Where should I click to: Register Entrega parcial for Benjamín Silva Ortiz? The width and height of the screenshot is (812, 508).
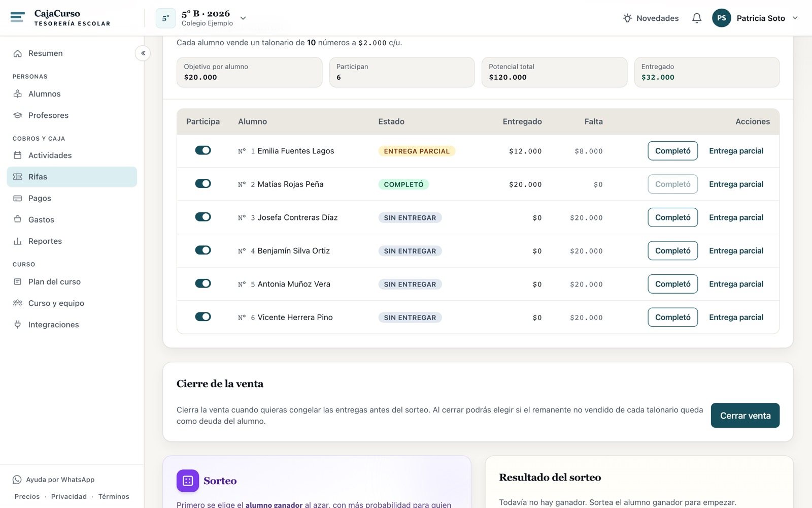[736, 250]
